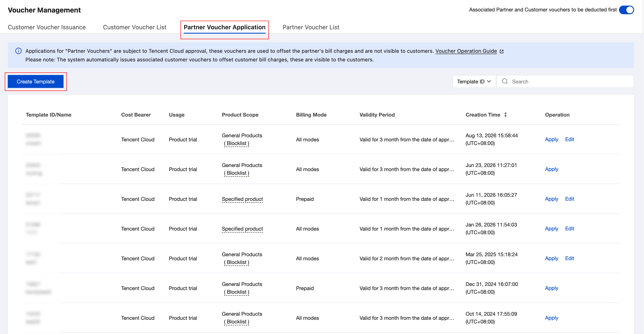Open the Voucher Operation Guide link
Viewport: 644px width, 334px height.
[x=466, y=51]
